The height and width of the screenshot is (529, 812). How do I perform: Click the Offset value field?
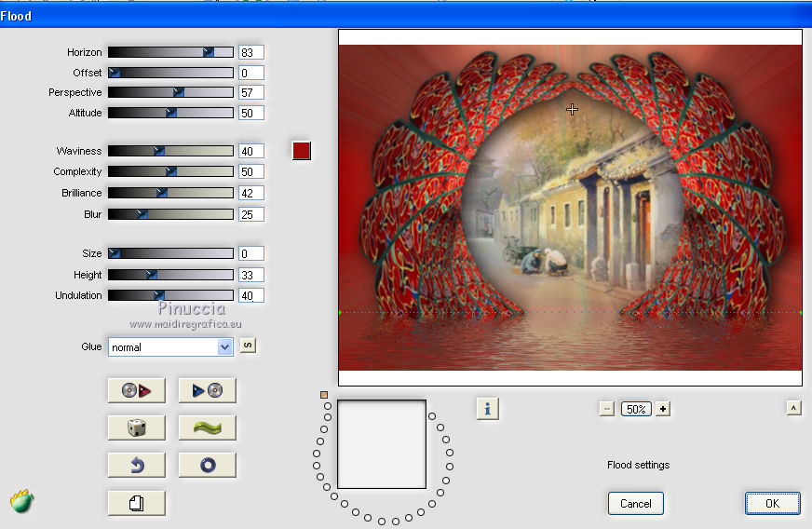coord(251,73)
